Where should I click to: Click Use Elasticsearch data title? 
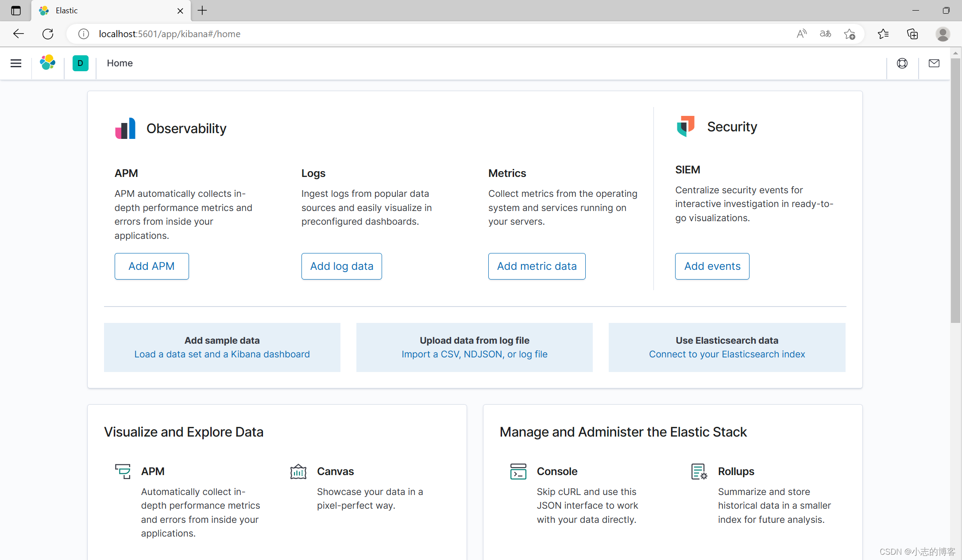[x=726, y=341]
